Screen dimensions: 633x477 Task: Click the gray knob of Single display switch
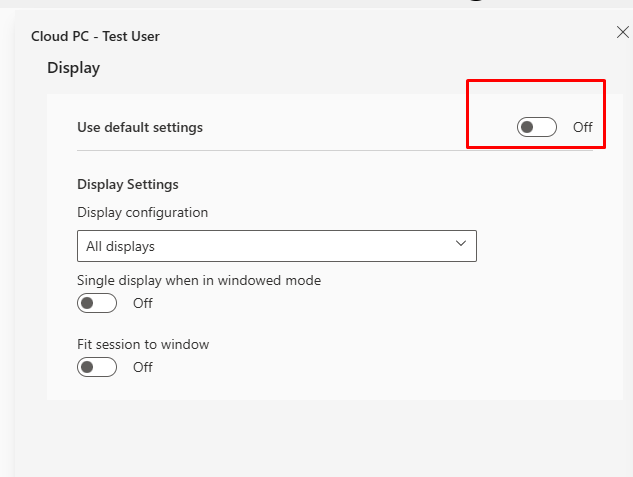[88, 303]
